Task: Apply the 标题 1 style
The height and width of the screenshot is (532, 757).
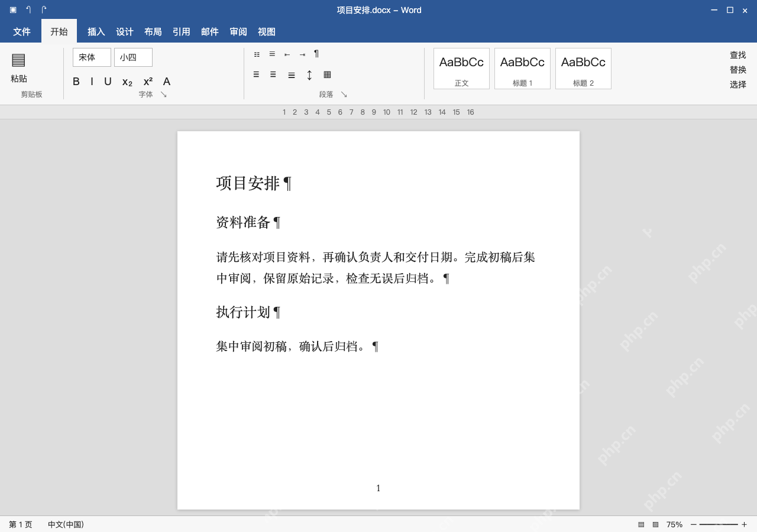Action: click(522, 69)
